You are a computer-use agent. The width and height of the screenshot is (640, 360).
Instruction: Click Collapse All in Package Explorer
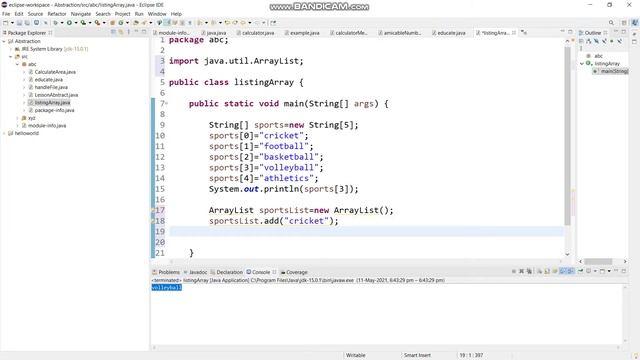click(113, 32)
